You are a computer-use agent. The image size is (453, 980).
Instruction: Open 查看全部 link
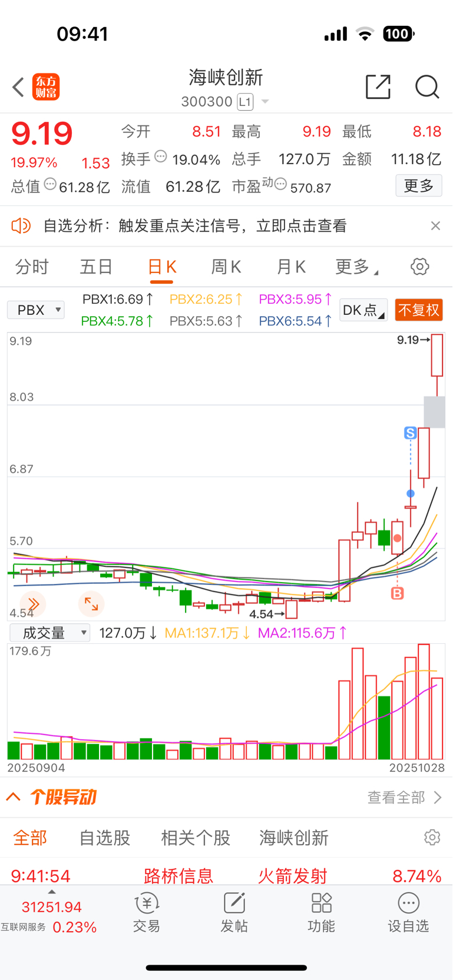point(405,798)
